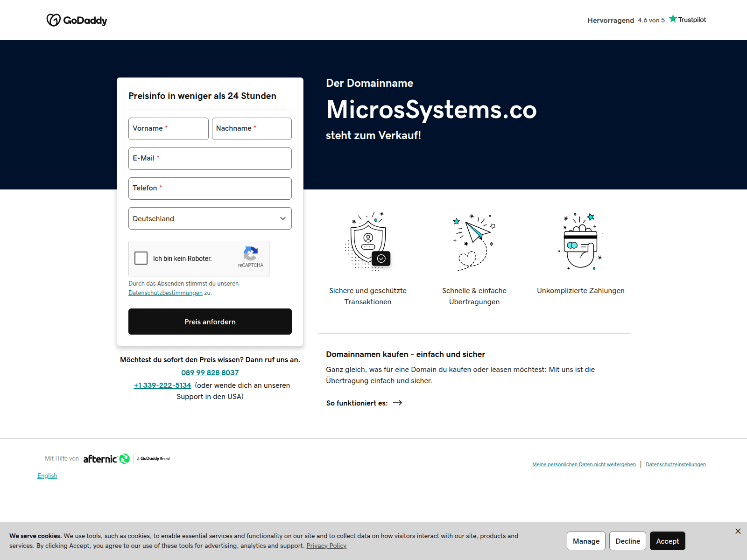This screenshot has height=560, width=747.
Task: Click the GoDaddy logo in header
Action: [x=77, y=20]
